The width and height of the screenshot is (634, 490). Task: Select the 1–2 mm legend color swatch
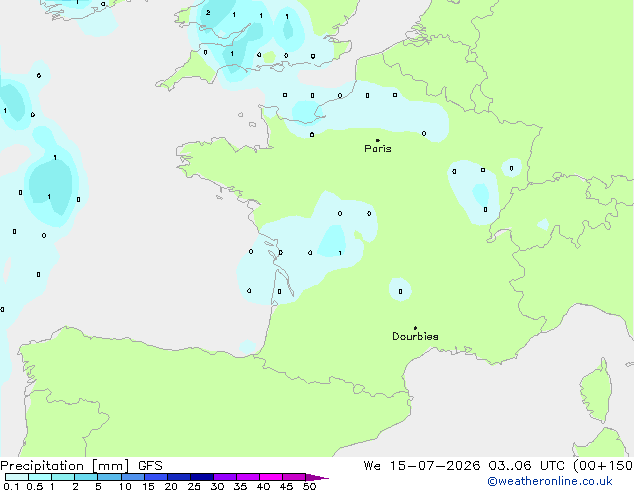click(63, 477)
